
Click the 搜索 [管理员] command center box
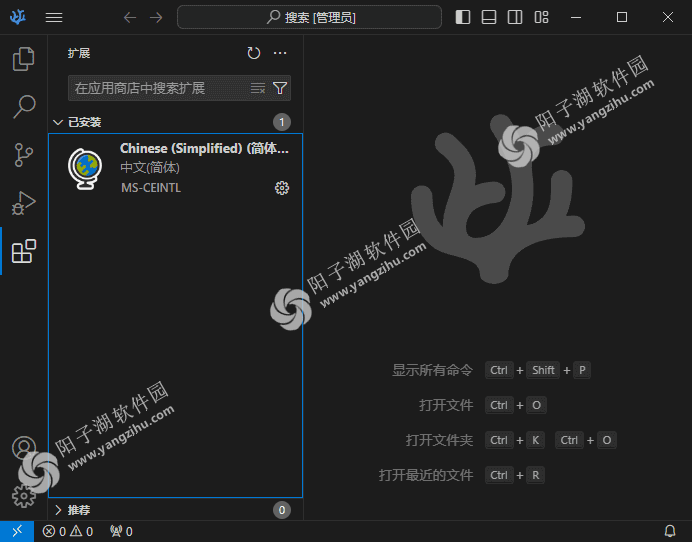tap(309, 17)
